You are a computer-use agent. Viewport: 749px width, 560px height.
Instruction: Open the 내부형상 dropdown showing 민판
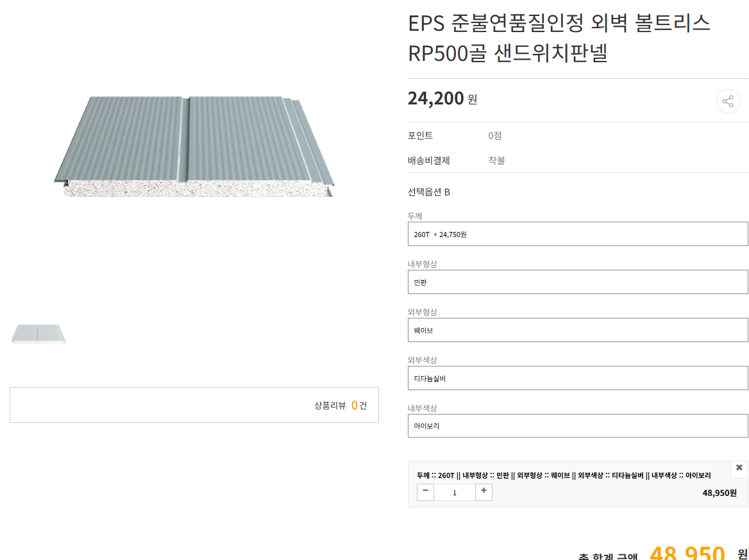(577, 282)
